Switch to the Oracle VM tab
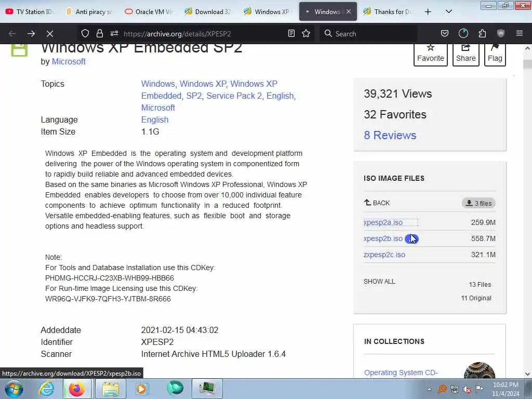 point(149,11)
